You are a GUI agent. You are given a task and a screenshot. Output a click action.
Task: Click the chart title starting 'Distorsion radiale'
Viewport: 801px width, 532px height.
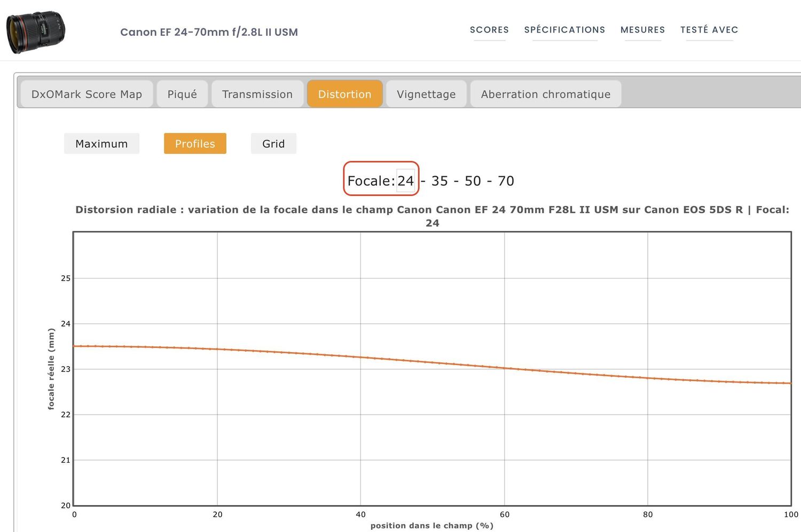tap(432, 216)
